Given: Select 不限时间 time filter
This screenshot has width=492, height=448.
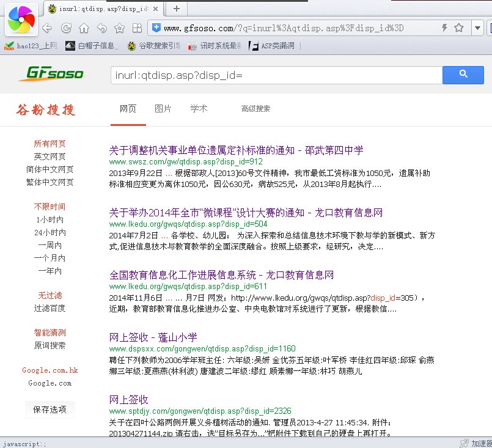Looking at the screenshot, I should (50, 207).
